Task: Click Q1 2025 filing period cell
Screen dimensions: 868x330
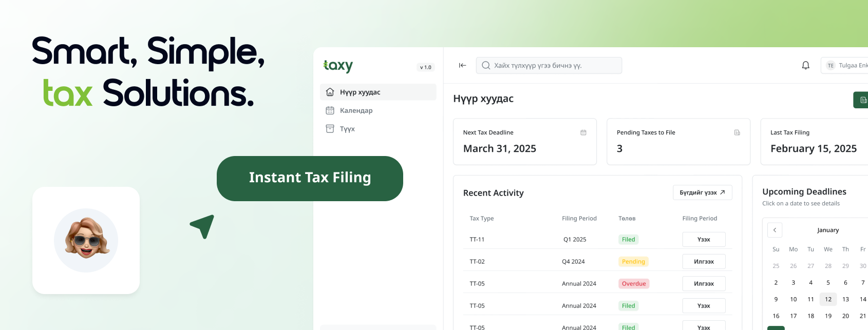Action: pyautogui.click(x=575, y=240)
